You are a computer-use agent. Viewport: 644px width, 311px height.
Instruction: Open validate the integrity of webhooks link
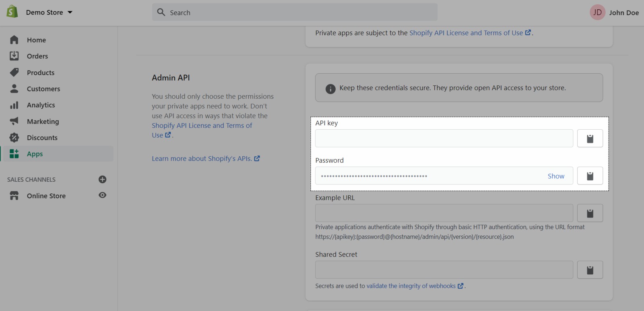point(415,286)
